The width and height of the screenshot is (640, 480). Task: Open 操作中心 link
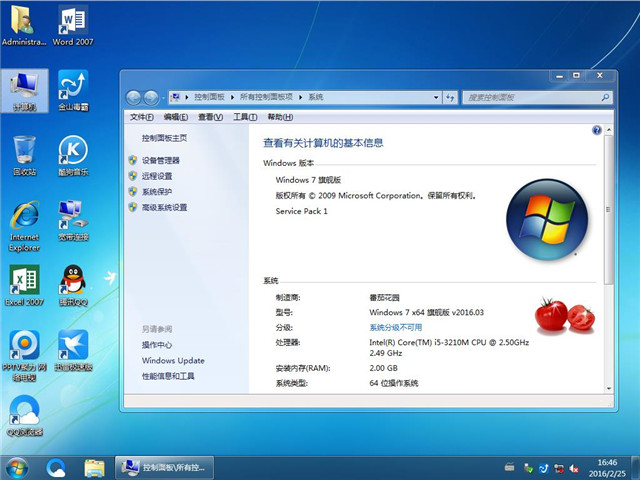(157, 345)
